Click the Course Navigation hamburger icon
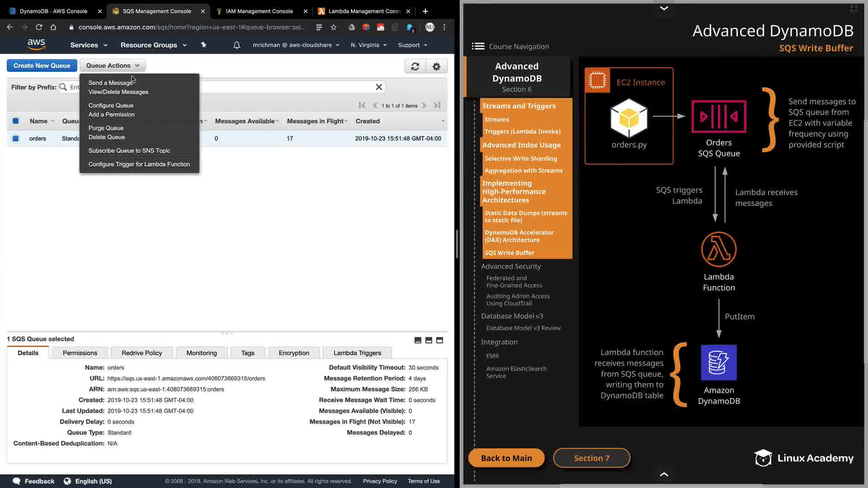This screenshot has width=868, height=488. click(478, 46)
